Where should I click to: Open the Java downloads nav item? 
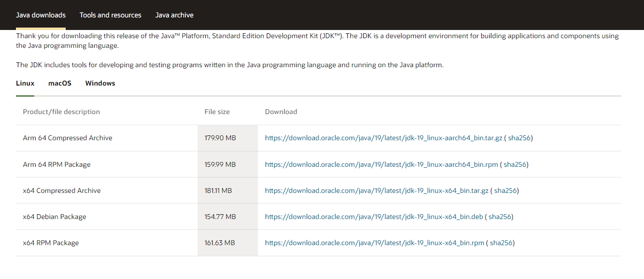41,15
